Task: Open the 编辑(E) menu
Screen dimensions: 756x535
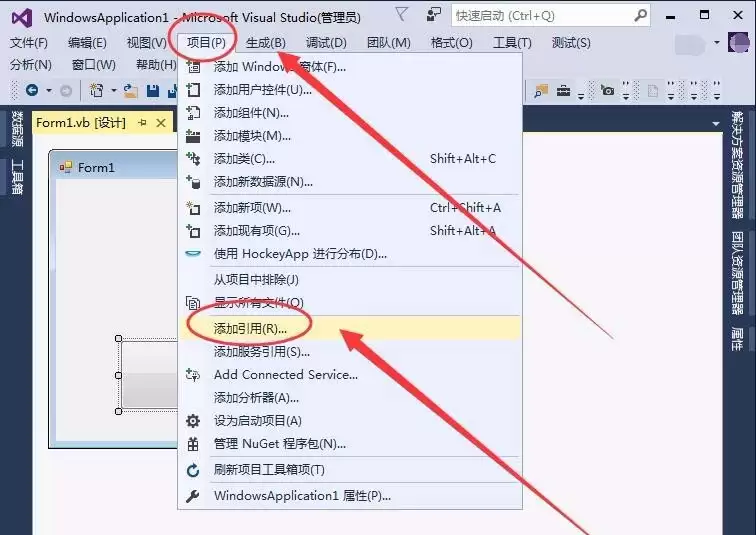Action: tap(87, 43)
